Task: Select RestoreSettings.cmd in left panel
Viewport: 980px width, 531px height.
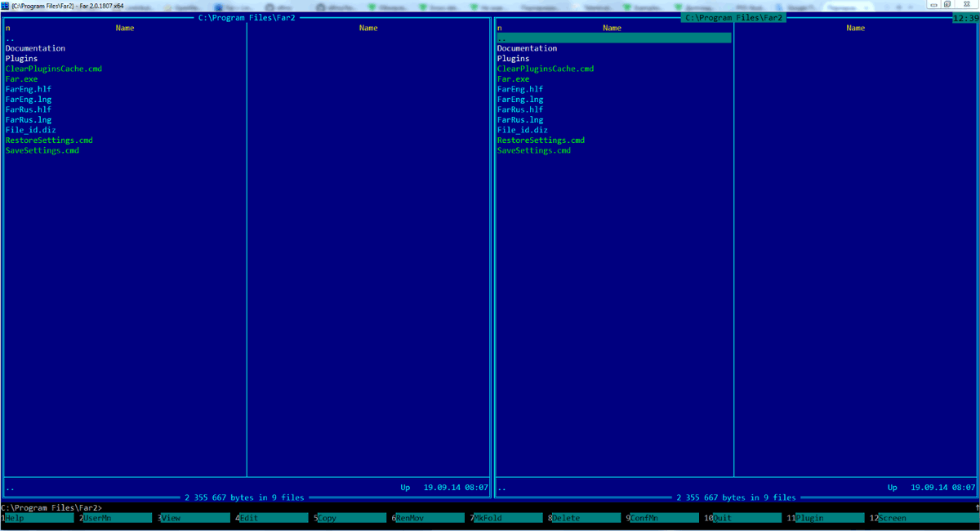Action: [x=49, y=141]
